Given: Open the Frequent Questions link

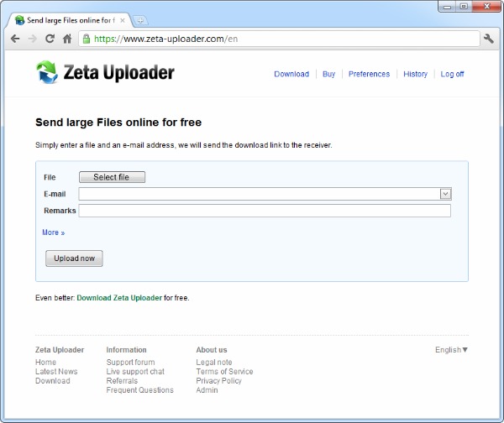Looking at the screenshot, I should pos(139,390).
